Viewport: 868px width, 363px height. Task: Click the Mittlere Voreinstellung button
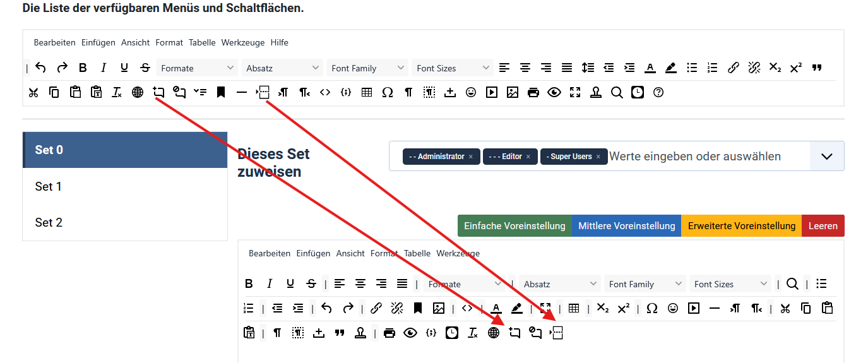(x=627, y=226)
